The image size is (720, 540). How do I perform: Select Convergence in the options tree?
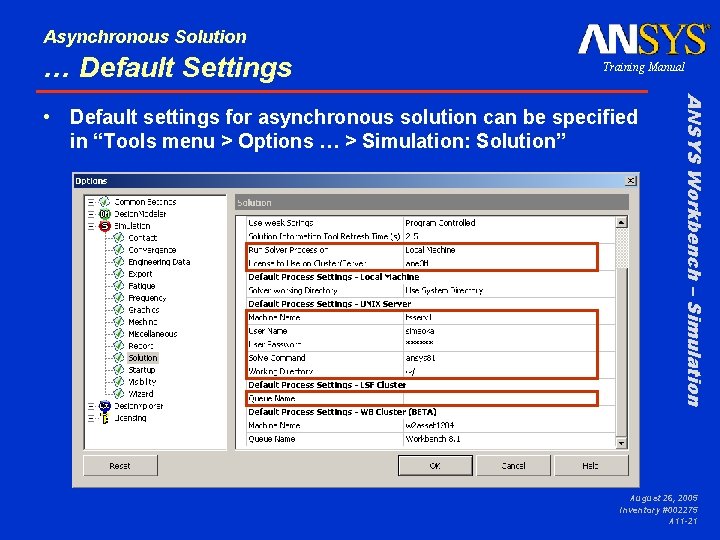[x=152, y=250]
